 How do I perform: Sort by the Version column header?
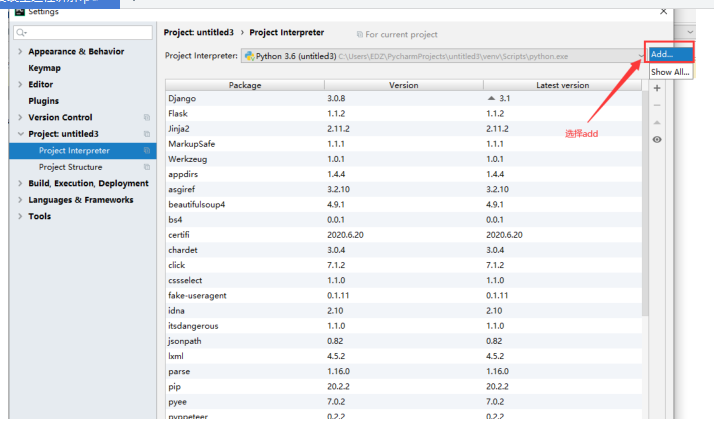(x=403, y=85)
